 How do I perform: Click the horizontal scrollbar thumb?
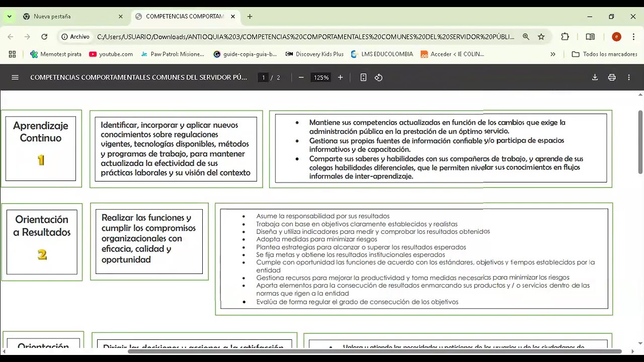pyautogui.click(x=374, y=351)
